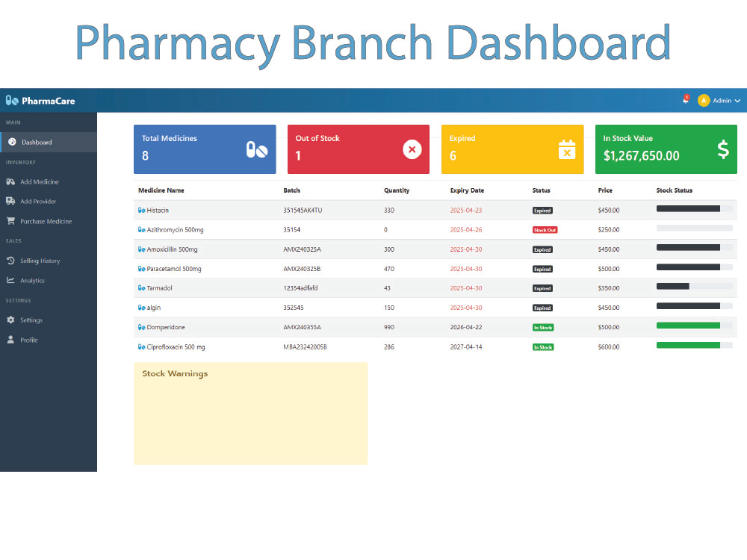Click the Quantity column header
The height and width of the screenshot is (560, 747).
click(397, 190)
